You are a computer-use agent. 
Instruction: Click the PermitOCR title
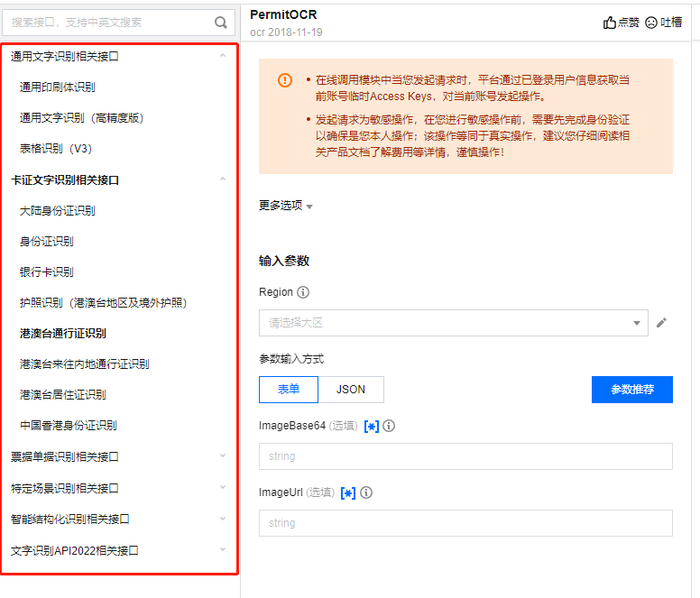283,14
